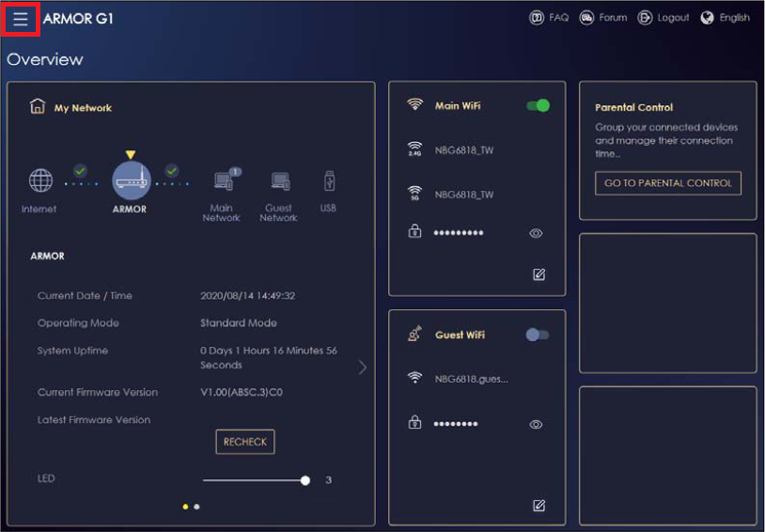This screenshot has height=532, width=765.
Task: Open the Main Network devices icon
Action: pos(224,181)
